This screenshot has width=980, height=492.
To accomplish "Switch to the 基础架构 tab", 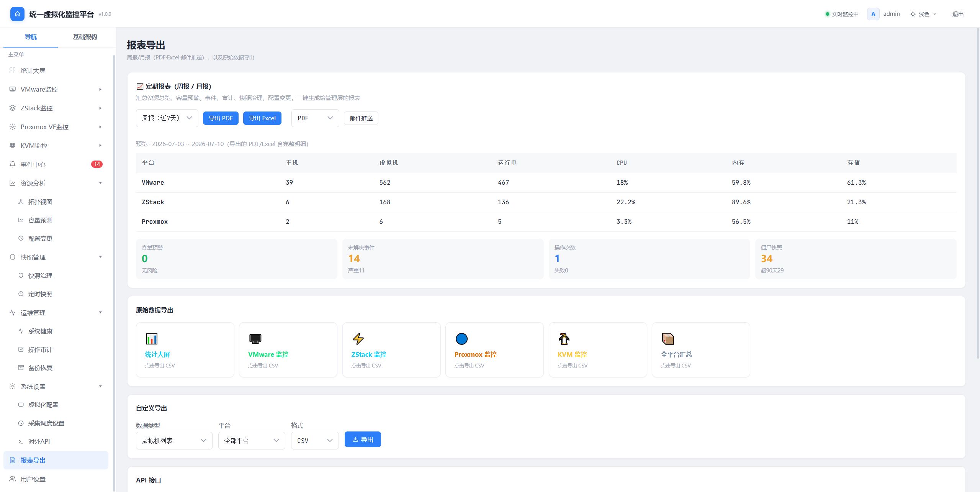I will (85, 37).
